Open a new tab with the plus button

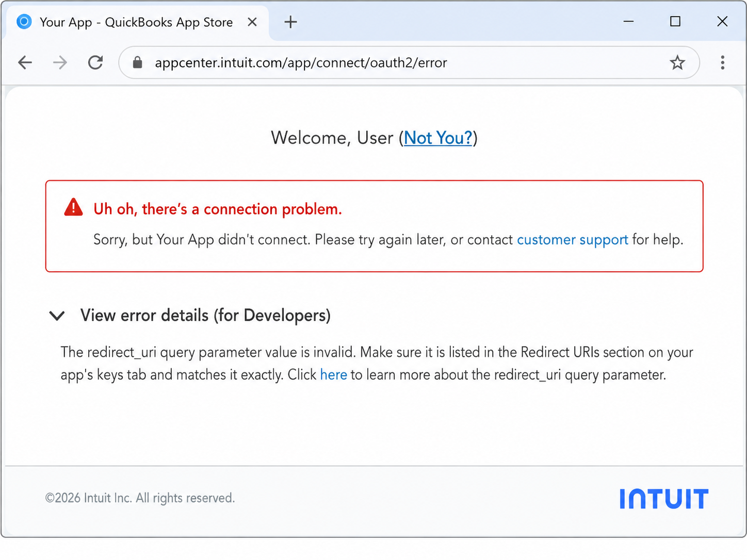click(x=291, y=22)
